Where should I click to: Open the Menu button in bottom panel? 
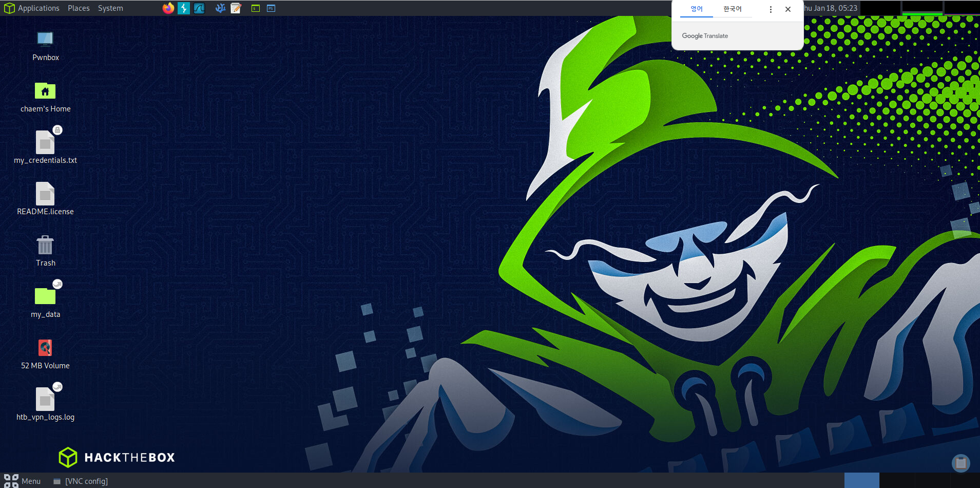[x=23, y=481]
